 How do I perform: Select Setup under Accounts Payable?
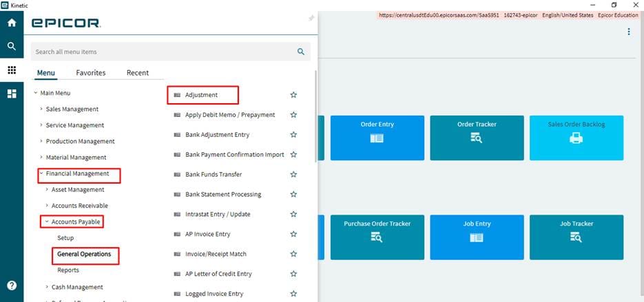coord(65,238)
